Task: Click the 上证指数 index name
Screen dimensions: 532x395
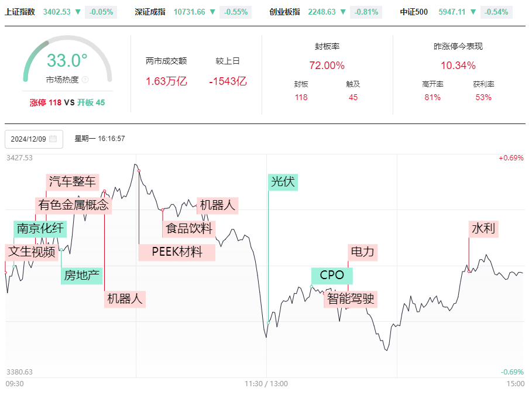Action: pos(20,12)
